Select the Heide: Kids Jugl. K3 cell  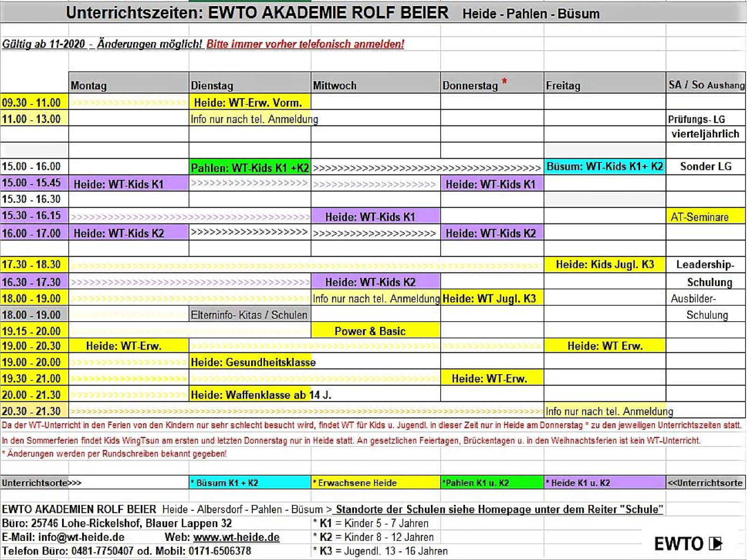[x=605, y=265]
